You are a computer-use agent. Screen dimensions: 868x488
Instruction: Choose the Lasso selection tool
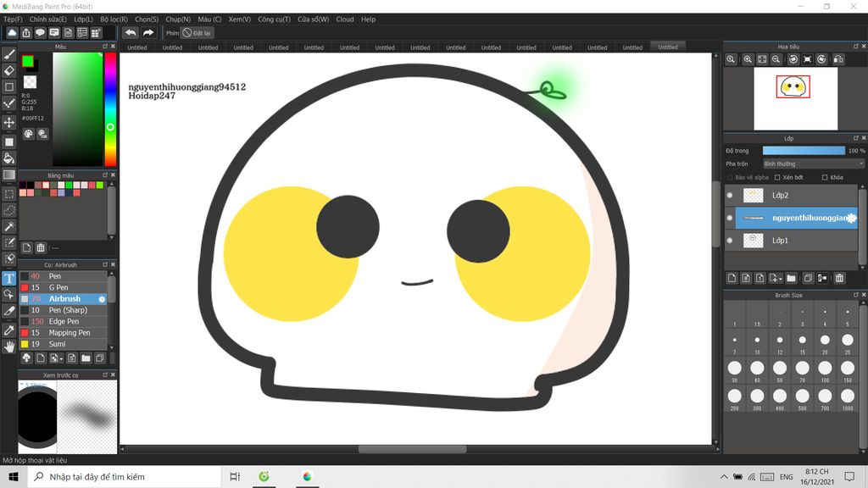coord(8,210)
